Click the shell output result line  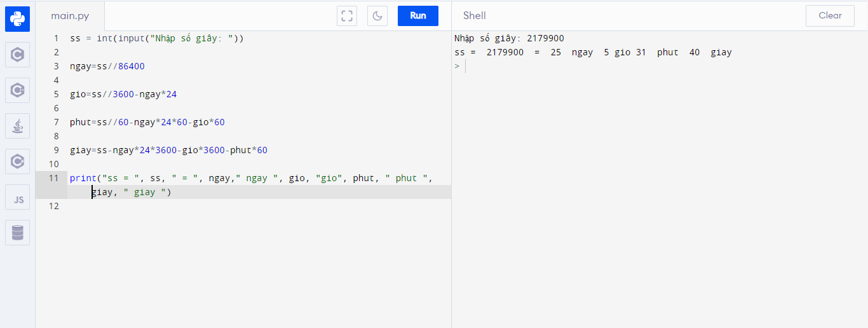pos(593,52)
